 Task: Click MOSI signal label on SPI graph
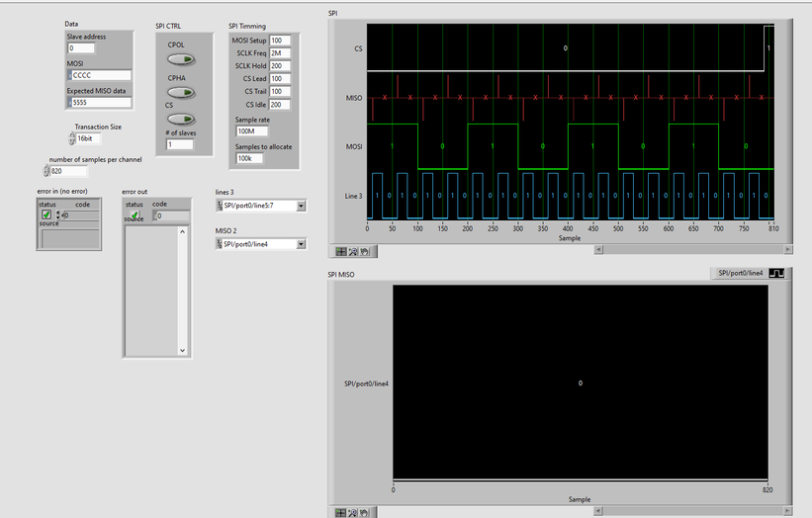pyautogui.click(x=354, y=146)
